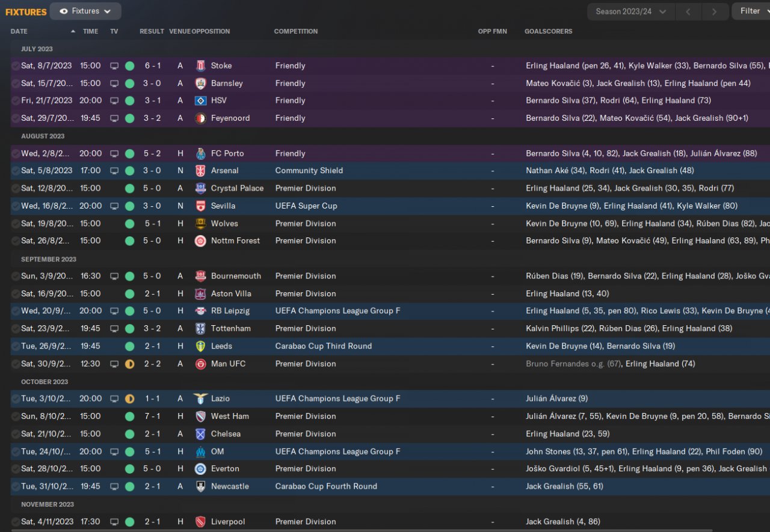Screen dimensions: 770x532
Task: Toggle the check mark on the OM fixture
Action: 15,452
